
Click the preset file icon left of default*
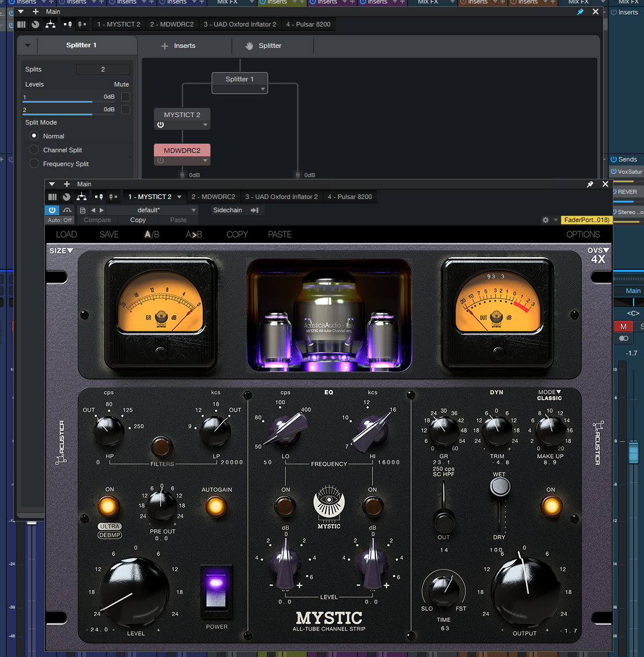(x=82, y=211)
